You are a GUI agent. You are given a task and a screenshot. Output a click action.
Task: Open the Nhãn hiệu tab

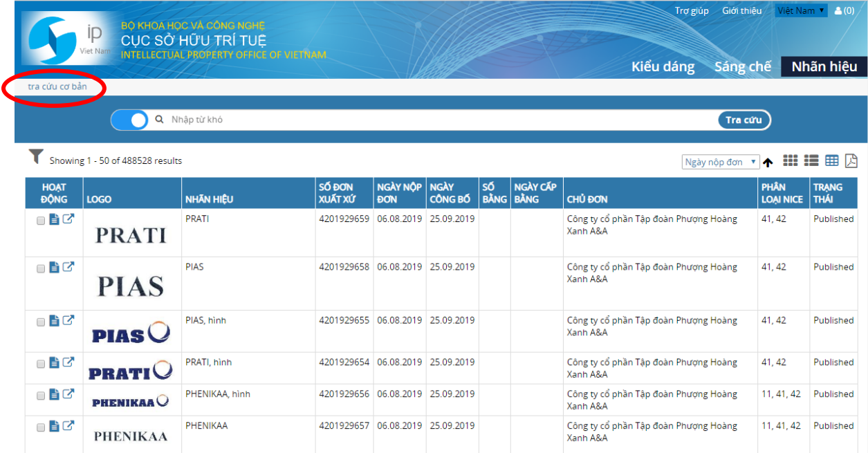tap(824, 66)
